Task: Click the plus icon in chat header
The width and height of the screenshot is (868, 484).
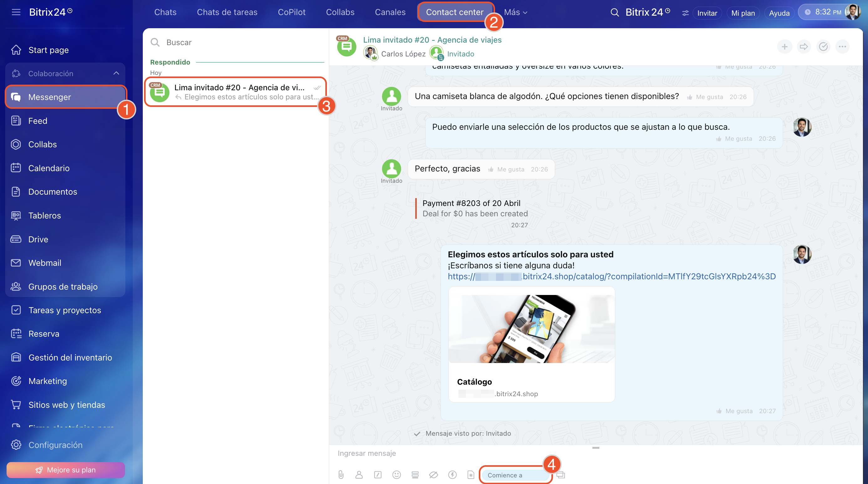Action: (784, 46)
